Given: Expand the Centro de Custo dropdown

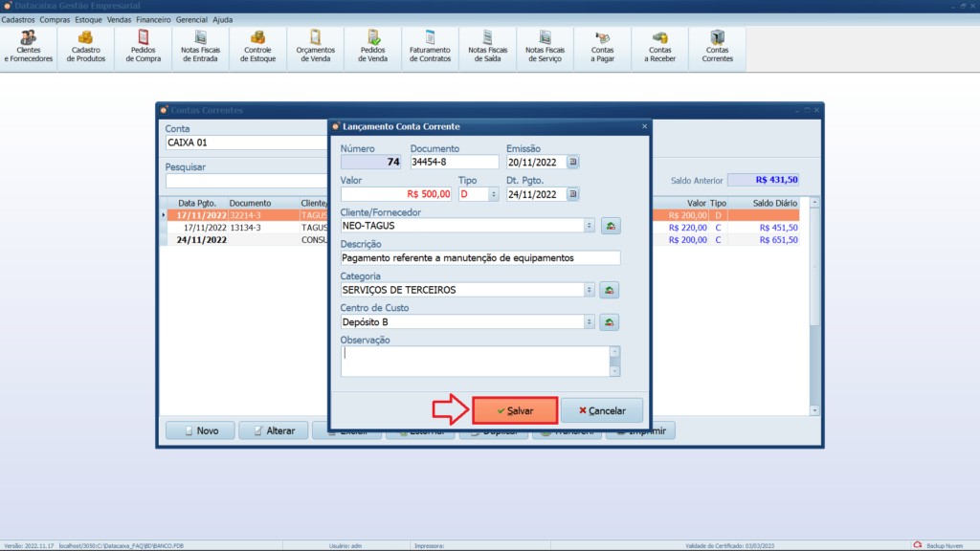Looking at the screenshot, I should 589,322.
